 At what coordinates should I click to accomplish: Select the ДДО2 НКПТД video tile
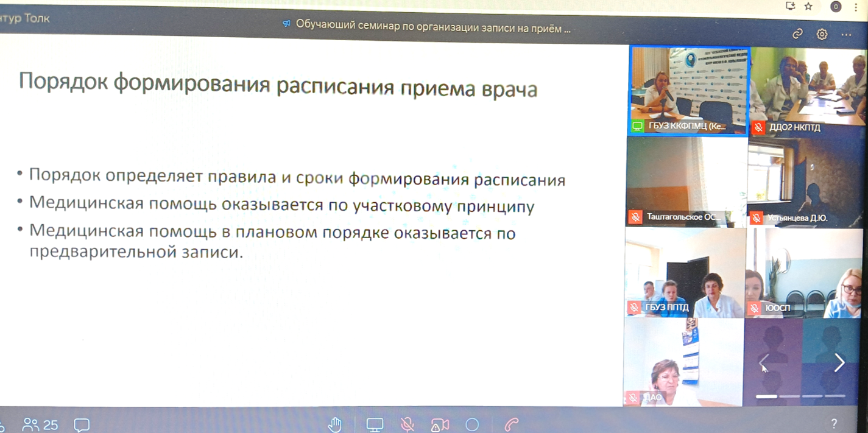(x=807, y=91)
